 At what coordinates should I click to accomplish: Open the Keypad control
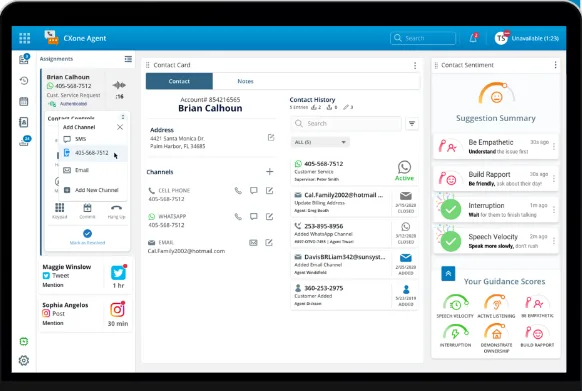(59, 211)
